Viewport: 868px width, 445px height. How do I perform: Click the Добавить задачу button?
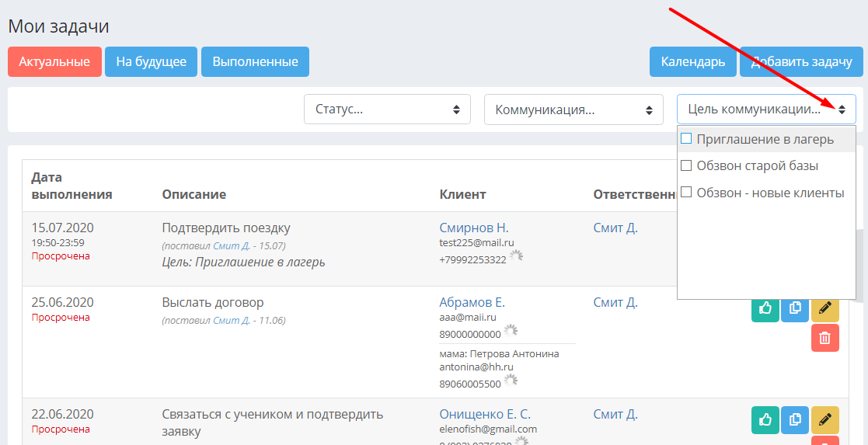tap(801, 61)
